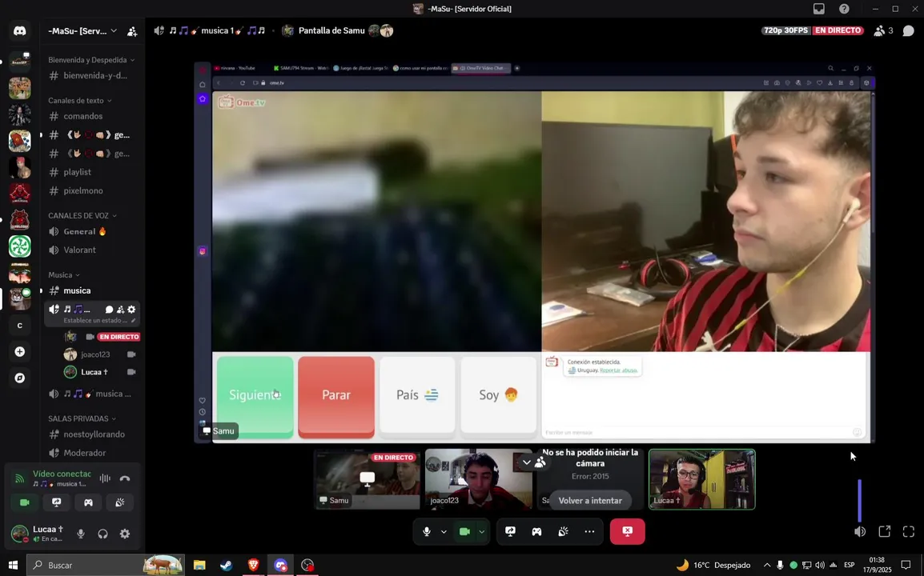Click Volver a intentar camera button
The image size is (924, 576).
coord(590,501)
